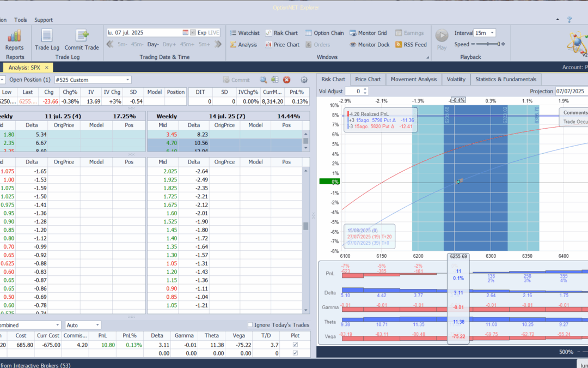Adjust the Vol Adjust stepper arrows
The image size is (588, 368).
click(365, 91)
